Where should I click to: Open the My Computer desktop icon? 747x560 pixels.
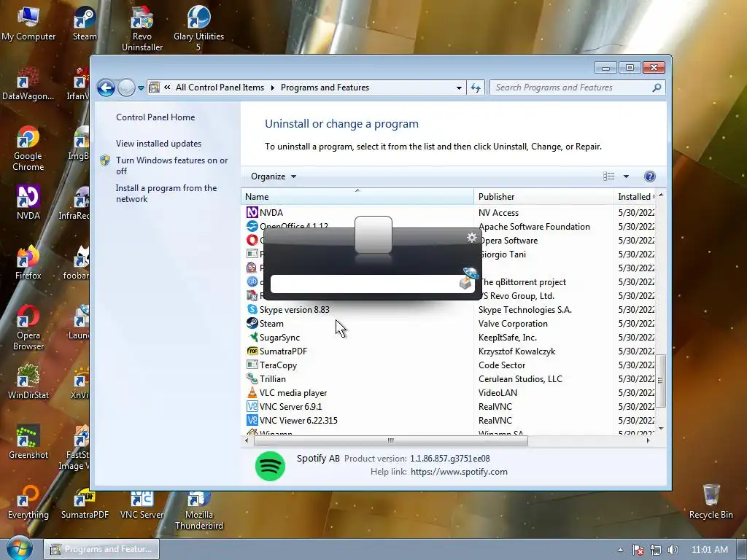28,24
